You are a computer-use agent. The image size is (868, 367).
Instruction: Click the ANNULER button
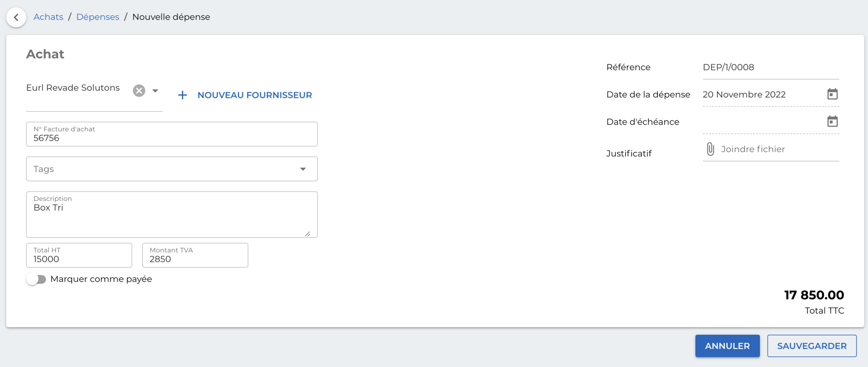727,346
